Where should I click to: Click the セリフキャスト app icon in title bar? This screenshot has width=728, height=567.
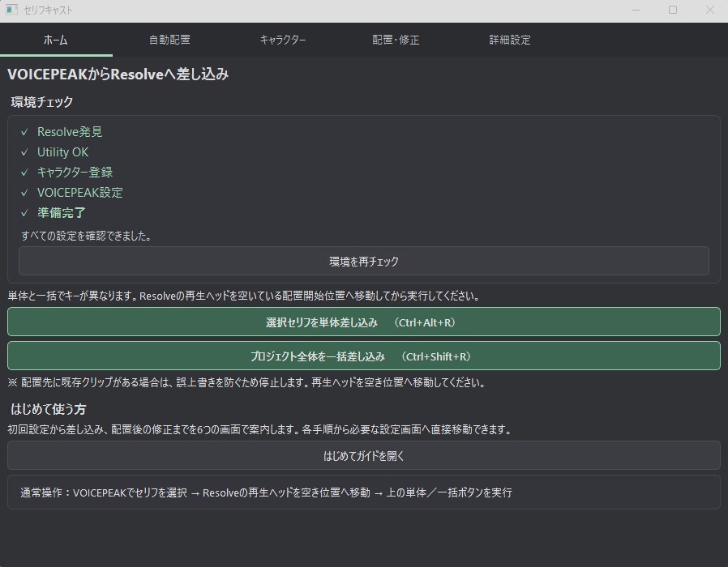pos(11,10)
